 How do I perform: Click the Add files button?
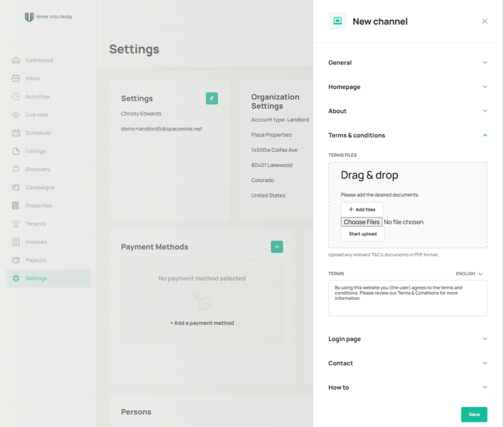(362, 210)
